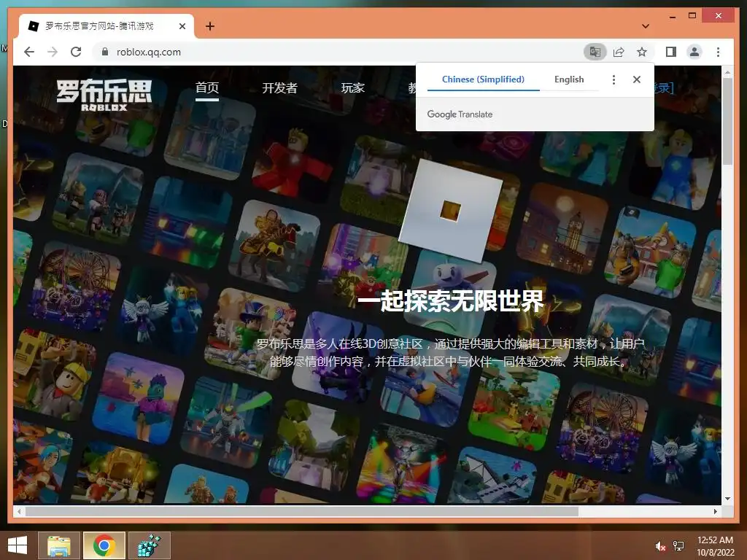Open the Windows Start menu
The width and height of the screenshot is (747, 560).
[18, 545]
